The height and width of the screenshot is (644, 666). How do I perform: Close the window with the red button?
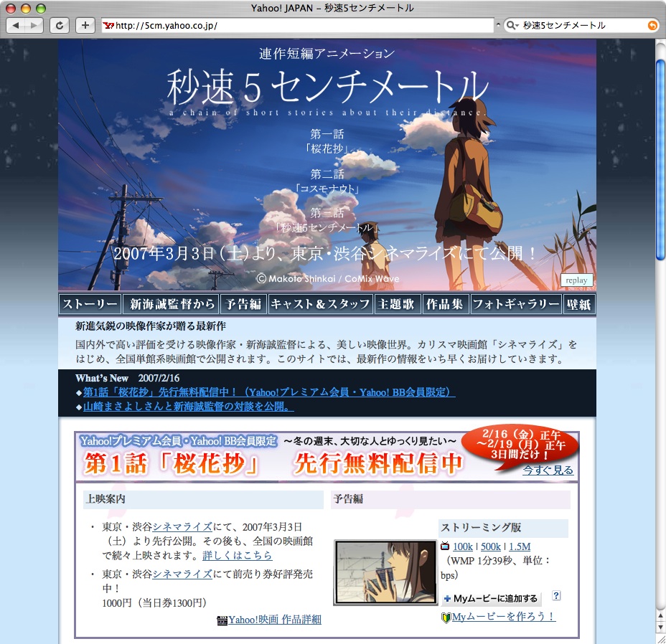pos(11,8)
